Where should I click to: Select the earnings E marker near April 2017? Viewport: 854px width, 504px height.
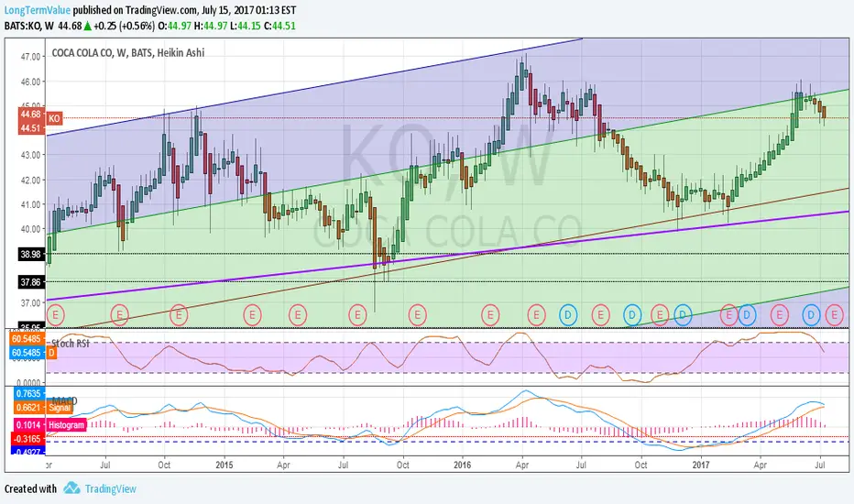pyautogui.click(x=779, y=314)
